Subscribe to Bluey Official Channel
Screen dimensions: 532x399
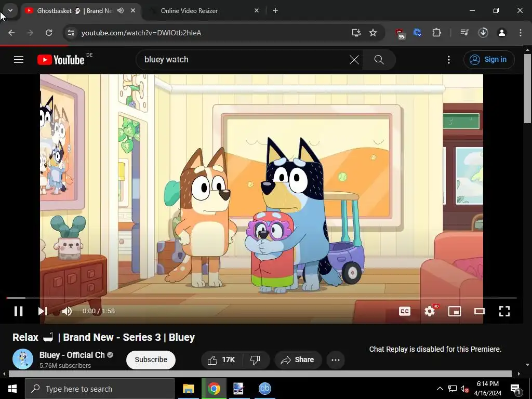(151, 360)
